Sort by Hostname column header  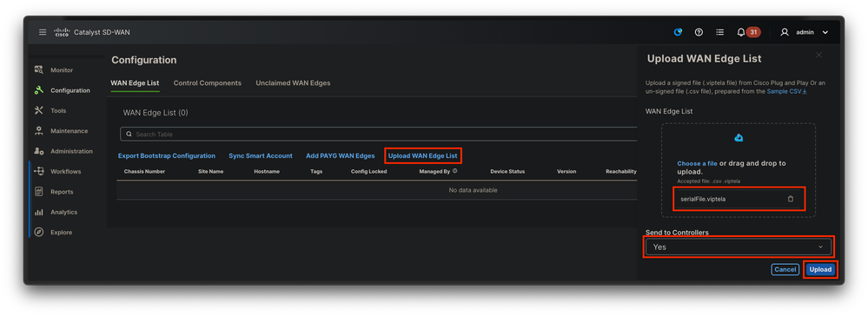click(x=267, y=172)
